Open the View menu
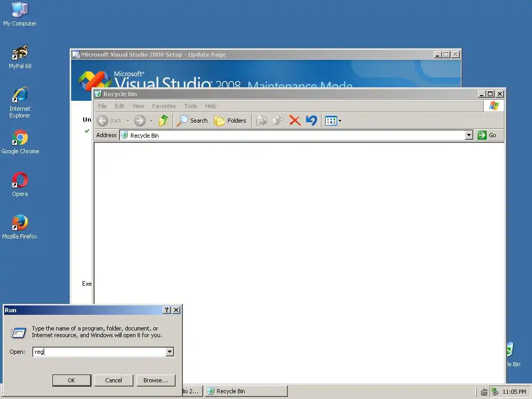Screen dimensions: 532x399 point(138,106)
